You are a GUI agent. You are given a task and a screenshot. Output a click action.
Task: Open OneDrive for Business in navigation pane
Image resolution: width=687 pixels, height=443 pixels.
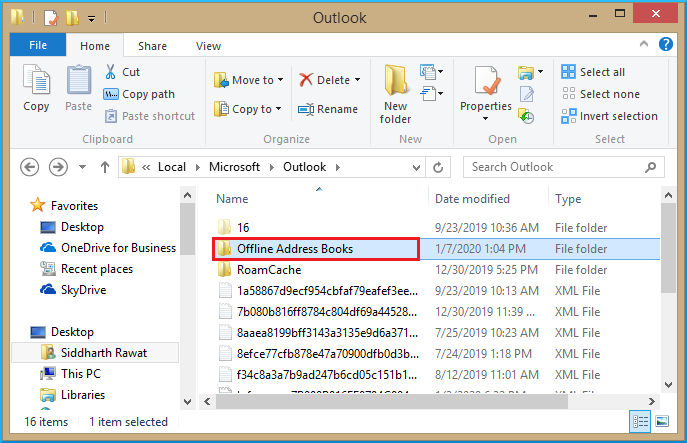coord(108,248)
